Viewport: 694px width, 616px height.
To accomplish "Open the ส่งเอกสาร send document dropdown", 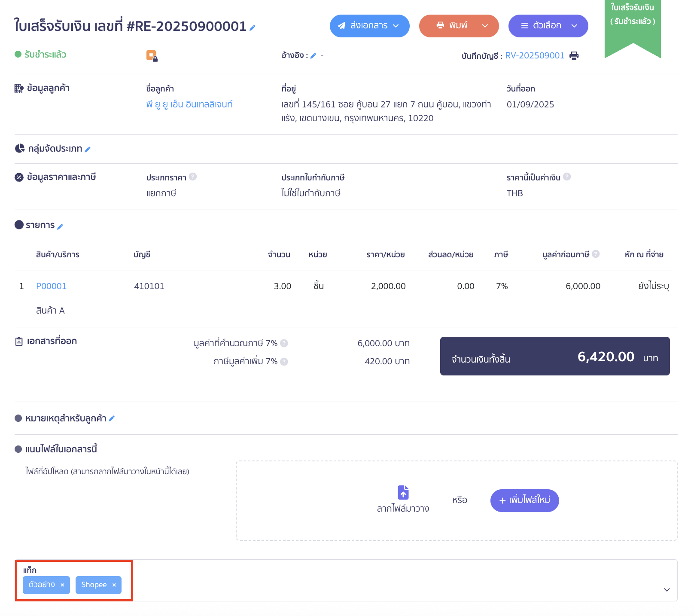I will [x=369, y=26].
